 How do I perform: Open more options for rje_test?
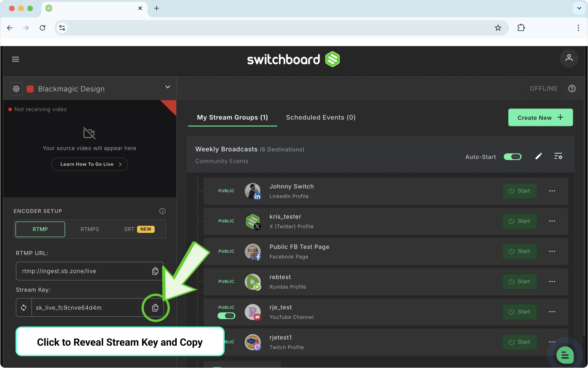tap(552, 311)
